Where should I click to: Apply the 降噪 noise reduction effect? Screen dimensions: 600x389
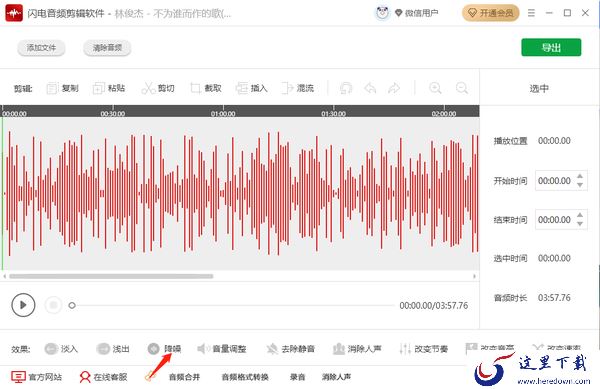(x=164, y=349)
